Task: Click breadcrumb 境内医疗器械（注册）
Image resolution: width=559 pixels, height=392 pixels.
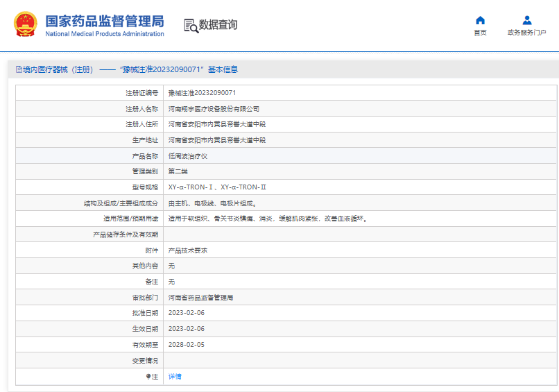Action: coord(58,69)
